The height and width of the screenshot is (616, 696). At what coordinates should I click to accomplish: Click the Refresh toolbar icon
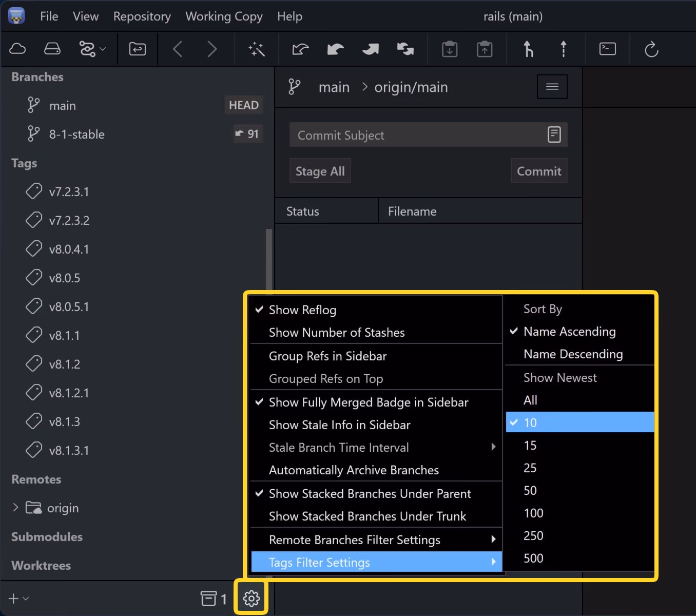pos(651,49)
